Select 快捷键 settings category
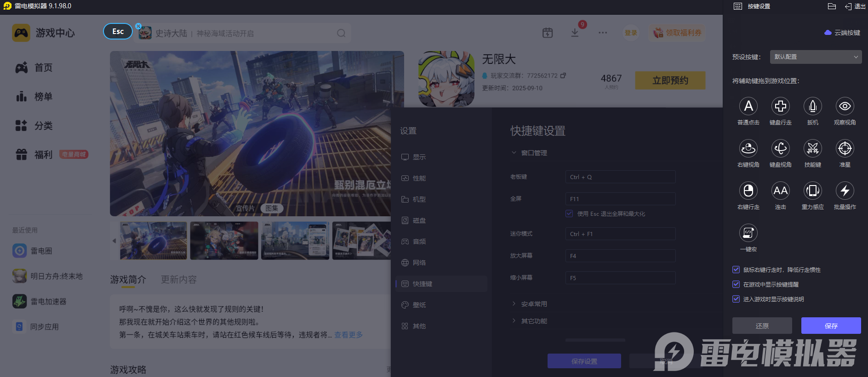The height and width of the screenshot is (377, 868). (441, 284)
